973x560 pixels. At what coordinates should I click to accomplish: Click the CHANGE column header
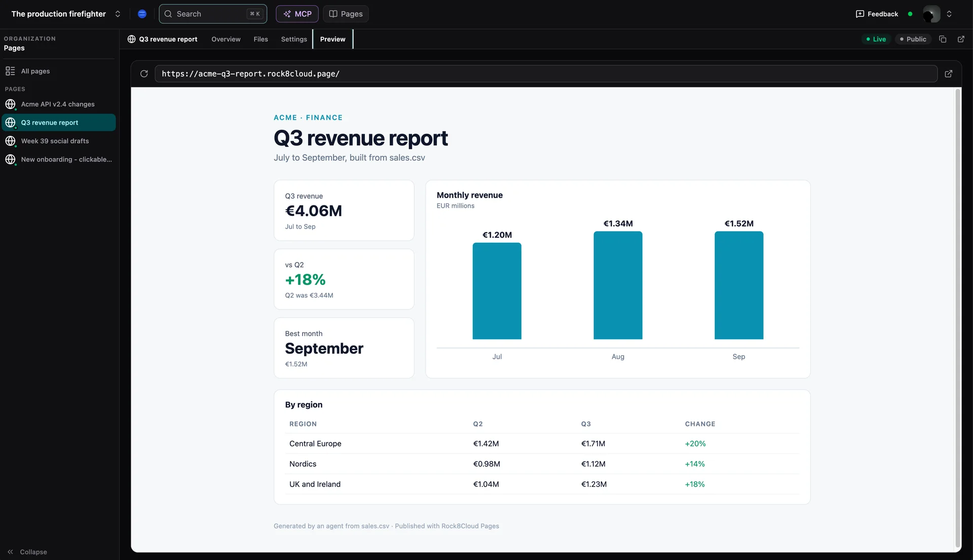click(700, 424)
